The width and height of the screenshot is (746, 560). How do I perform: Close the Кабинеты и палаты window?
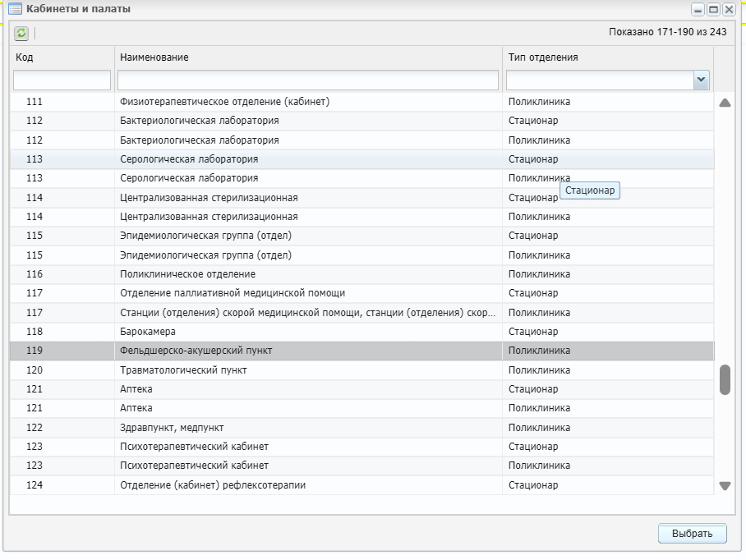tap(729, 10)
